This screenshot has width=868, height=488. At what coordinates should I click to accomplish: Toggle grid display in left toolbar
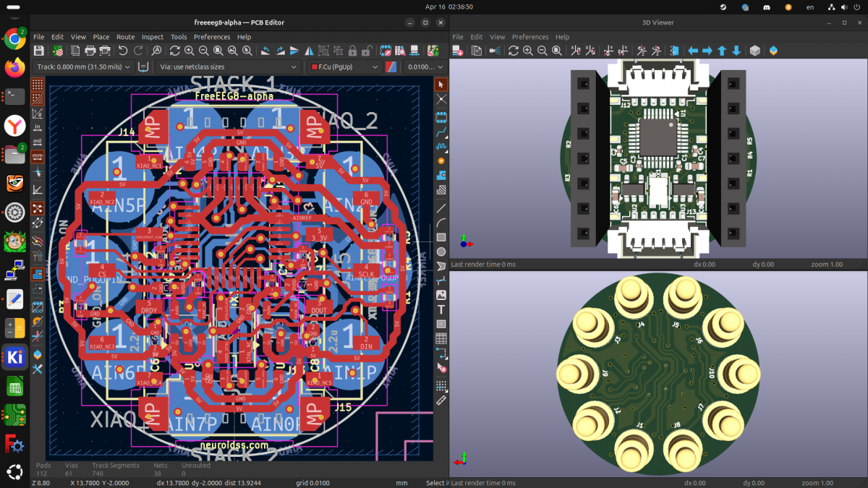click(x=37, y=84)
